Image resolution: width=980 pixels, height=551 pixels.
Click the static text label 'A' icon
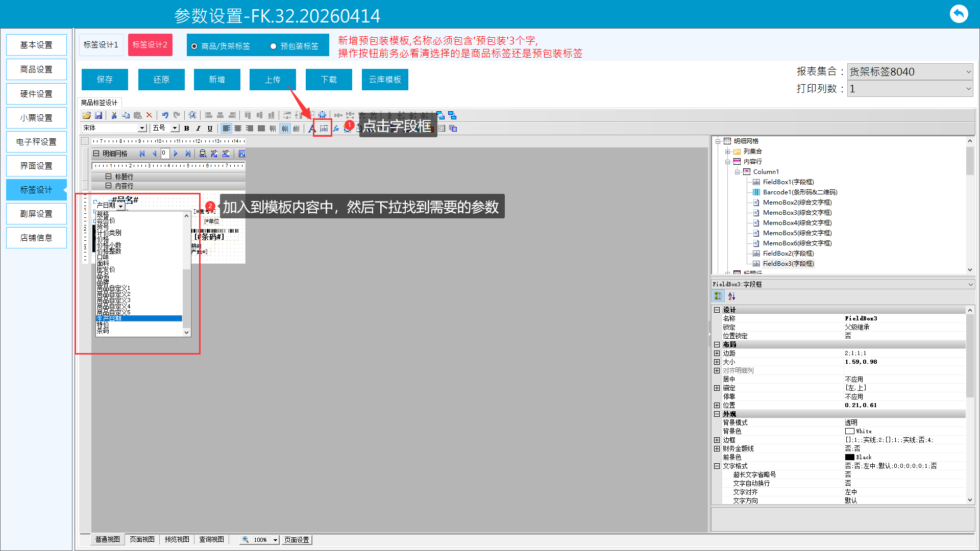[311, 129]
